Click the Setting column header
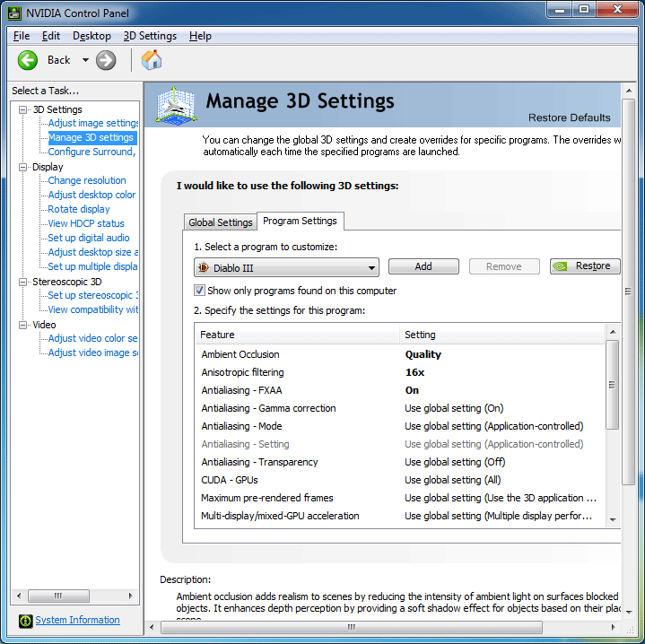645x644 pixels. click(501, 335)
